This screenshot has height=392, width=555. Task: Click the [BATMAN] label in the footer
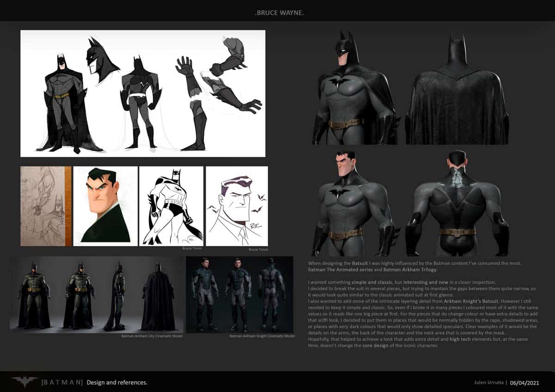point(63,382)
